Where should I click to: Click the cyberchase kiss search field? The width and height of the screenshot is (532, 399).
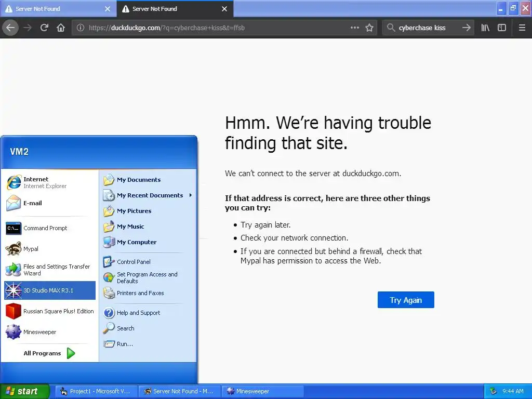click(x=428, y=28)
